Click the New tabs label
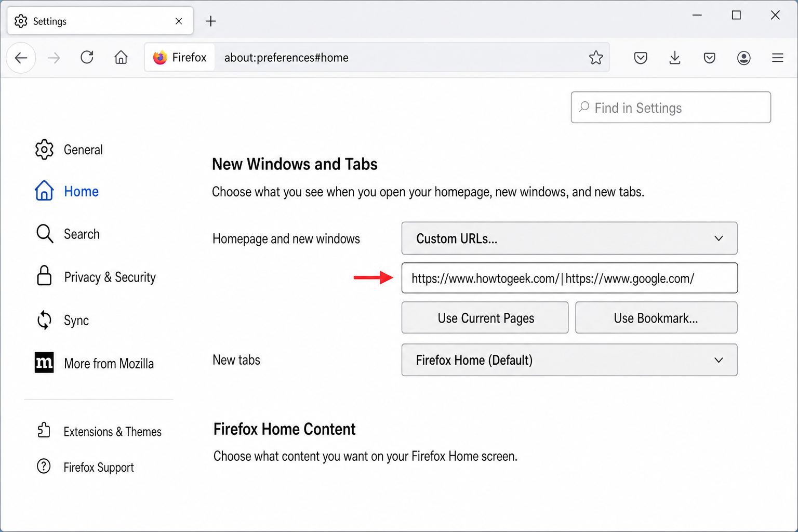This screenshot has height=532, width=798. pyautogui.click(x=236, y=360)
